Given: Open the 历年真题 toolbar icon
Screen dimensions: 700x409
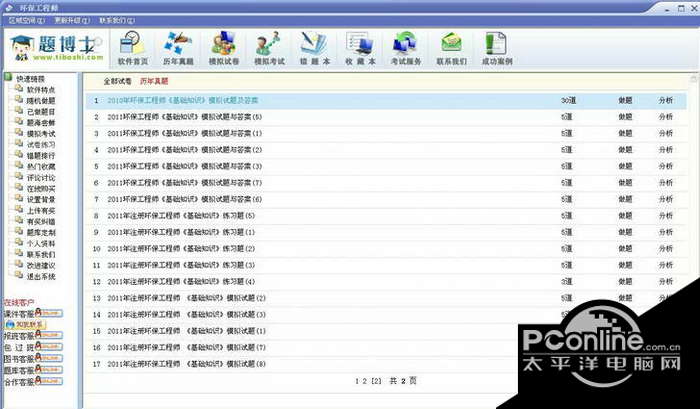Looking at the screenshot, I should point(178,48).
